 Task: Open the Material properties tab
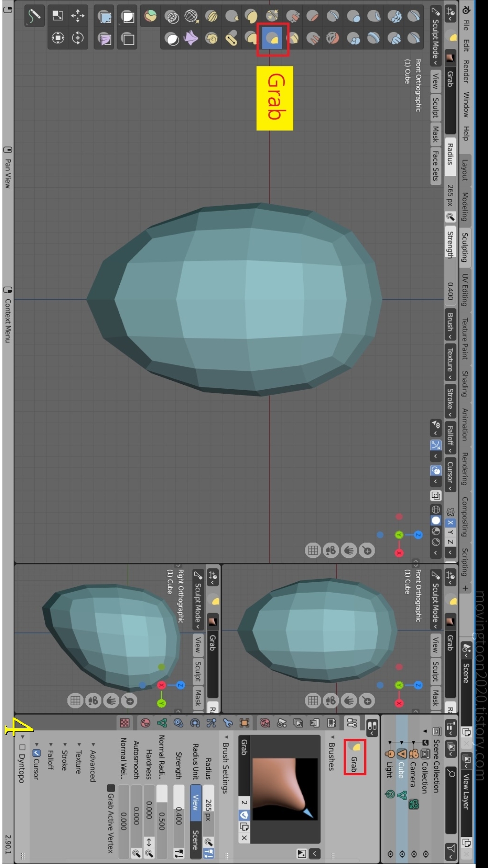pos(145,723)
